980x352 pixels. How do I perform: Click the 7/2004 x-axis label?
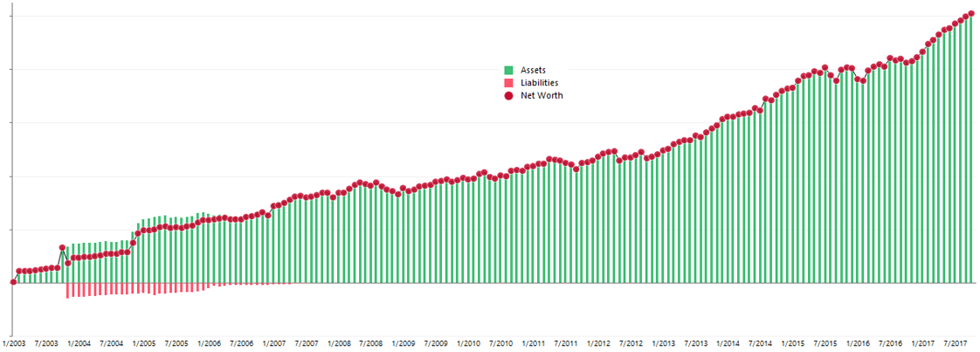[111, 344]
